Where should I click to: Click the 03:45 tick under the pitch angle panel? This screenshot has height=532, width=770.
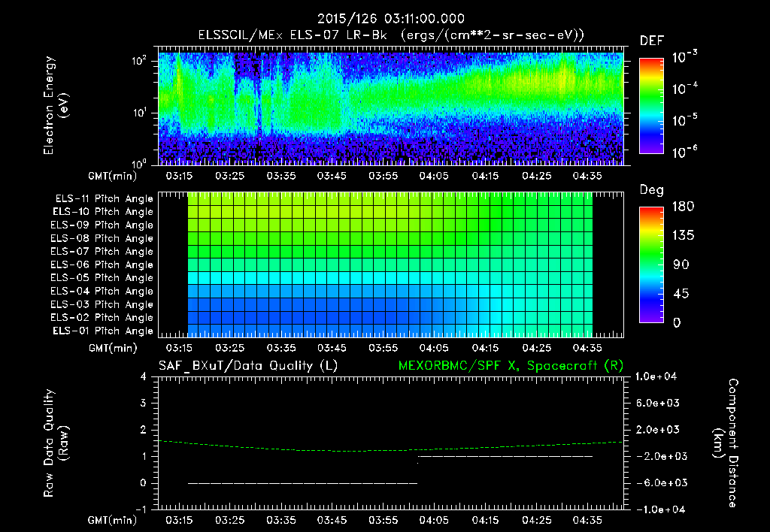tap(332, 348)
